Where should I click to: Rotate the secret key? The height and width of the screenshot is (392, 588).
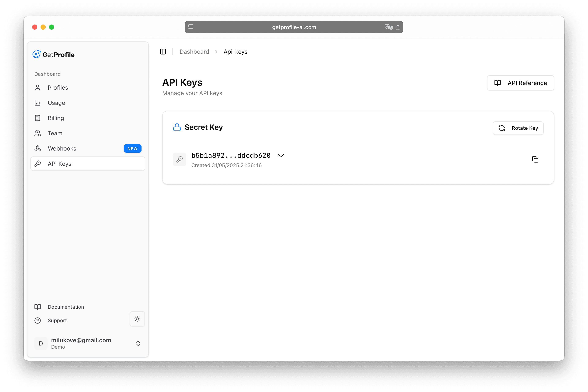pos(518,128)
